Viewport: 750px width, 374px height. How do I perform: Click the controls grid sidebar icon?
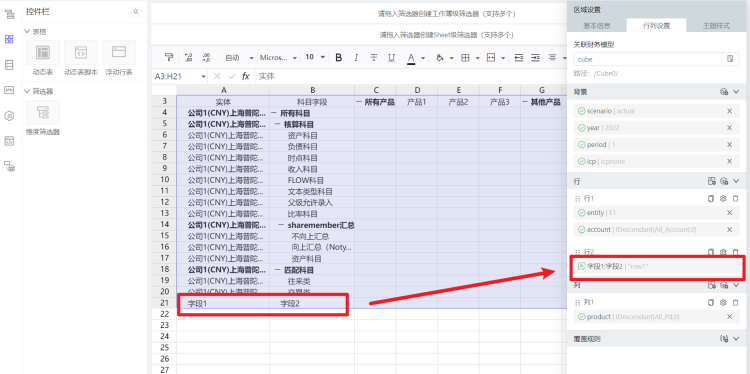click(x=9, y=39)
